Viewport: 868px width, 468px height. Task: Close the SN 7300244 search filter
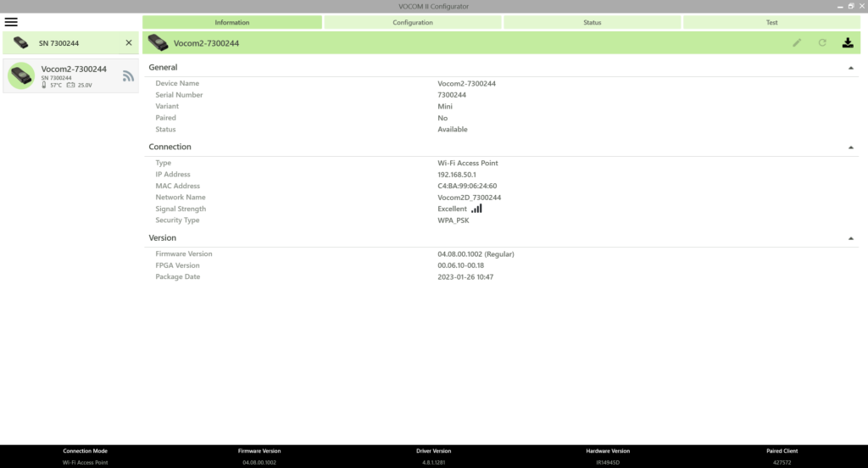tap(129, 42)
